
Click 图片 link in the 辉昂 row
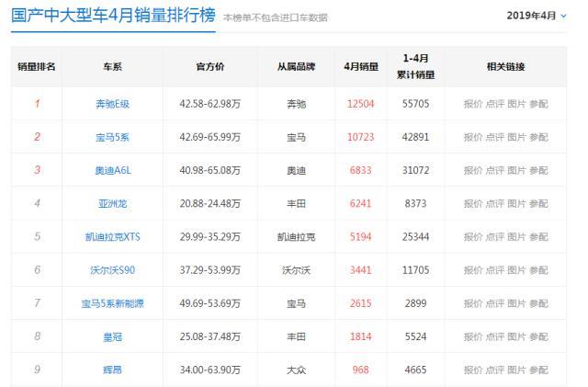tap(516, 370)
